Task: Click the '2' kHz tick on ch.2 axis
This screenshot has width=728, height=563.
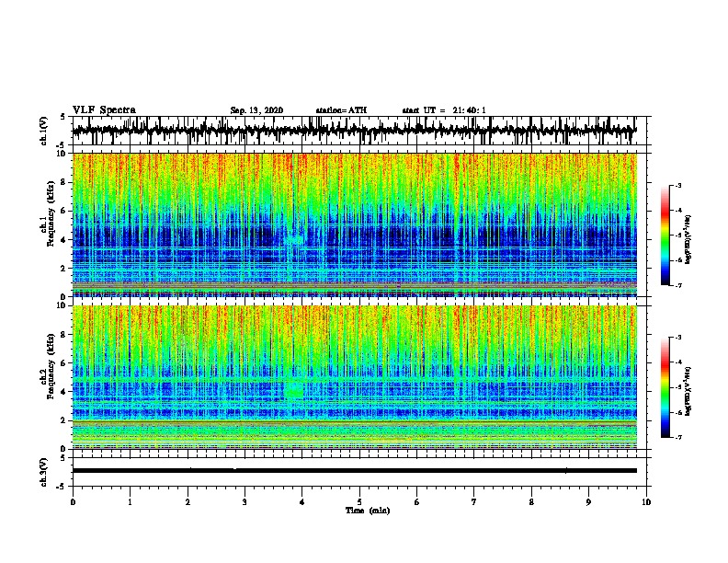Action: [x=63, y=420]
